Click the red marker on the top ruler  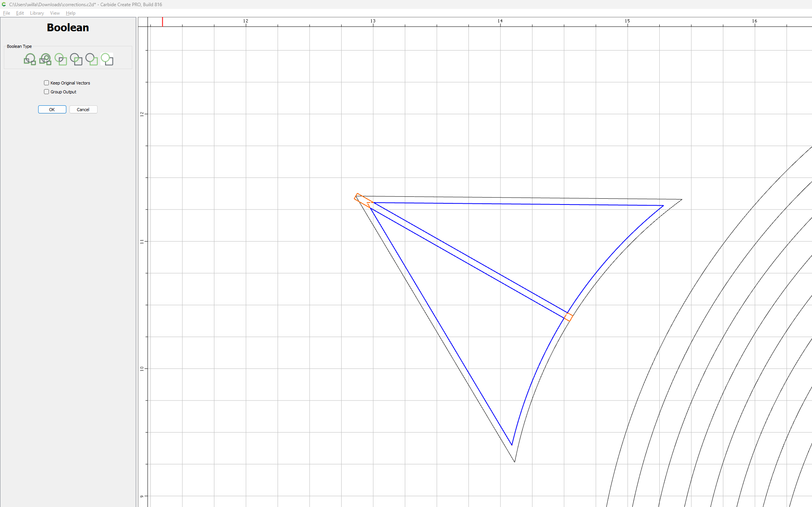click(162, 22)
